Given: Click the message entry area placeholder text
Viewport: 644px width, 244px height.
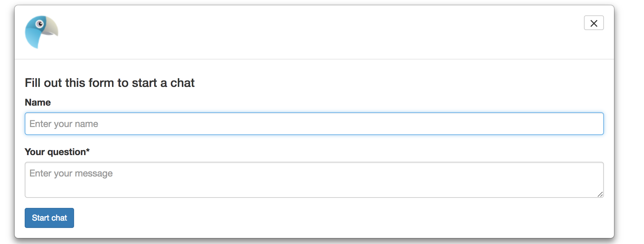Looking at the screenshot, I should [71, 173].
